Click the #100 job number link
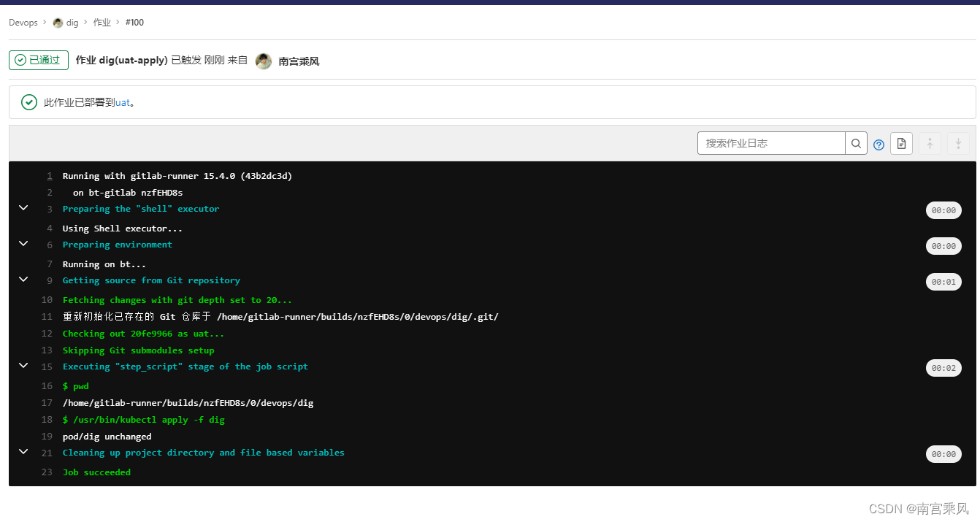 [134, 22]
